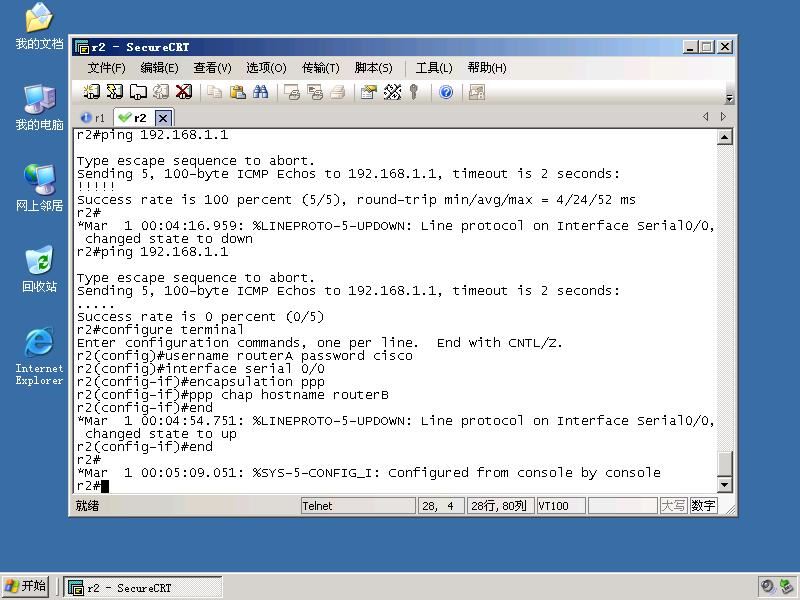The image size is (800, 600).
Task: Click the 就绪 status text
Action: pyautogui.click(x=87, y=506)
